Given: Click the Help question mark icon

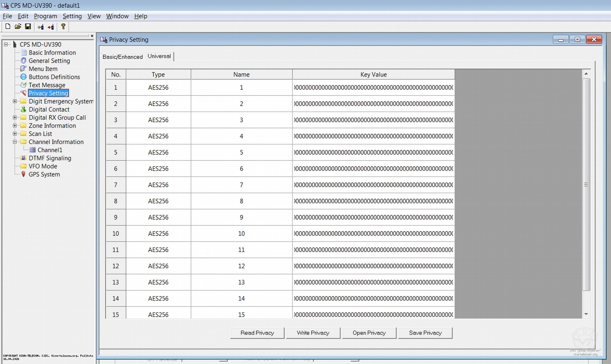Looking at the screenshot, I should [63, 27].
